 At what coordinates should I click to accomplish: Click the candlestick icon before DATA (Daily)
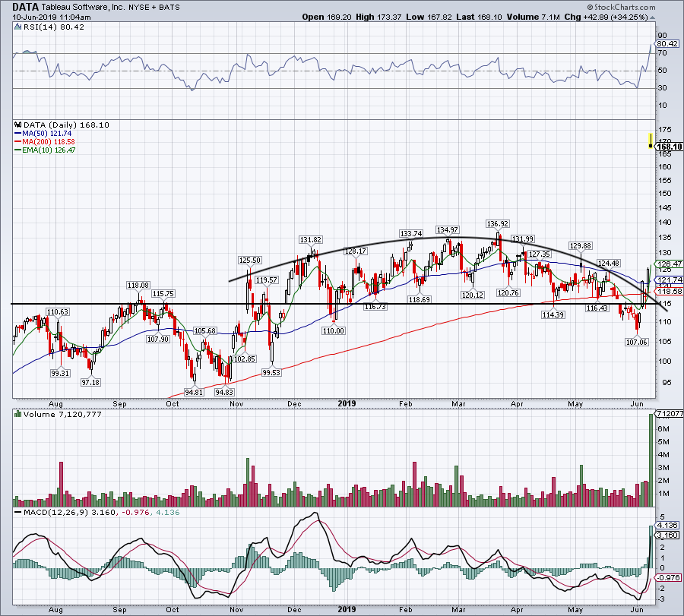(18, 125)
